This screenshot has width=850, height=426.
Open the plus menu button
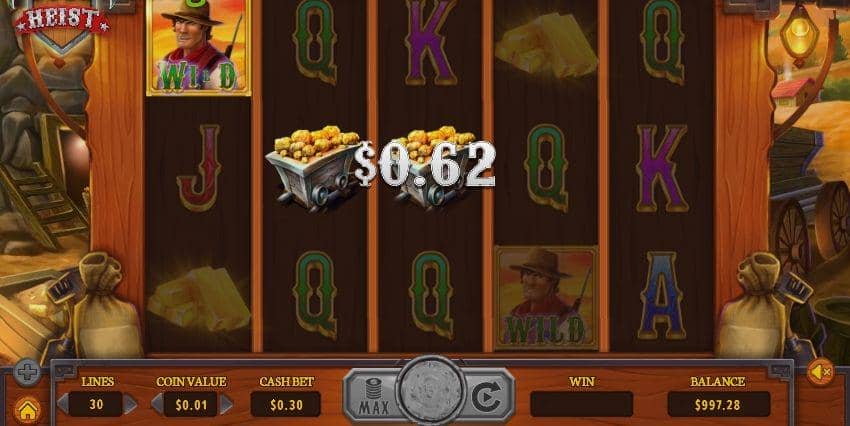(x=27, y=372)
